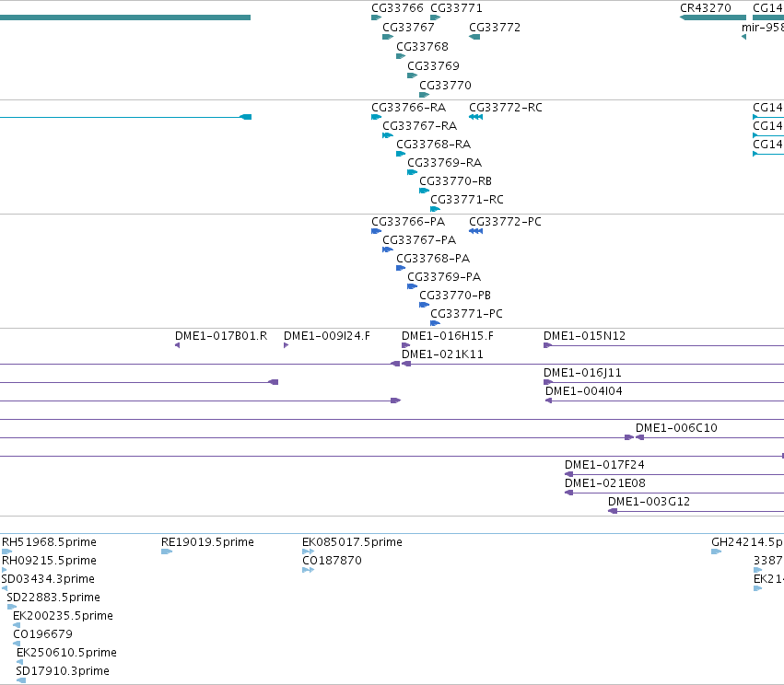Viewport: 784px width, 685px height.
Task: Click the CR43270 gene bar glyph
Action: [x=713, y=17]
